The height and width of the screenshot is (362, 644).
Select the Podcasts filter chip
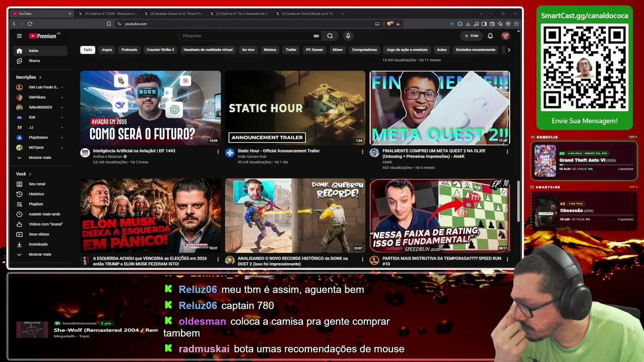129,50
